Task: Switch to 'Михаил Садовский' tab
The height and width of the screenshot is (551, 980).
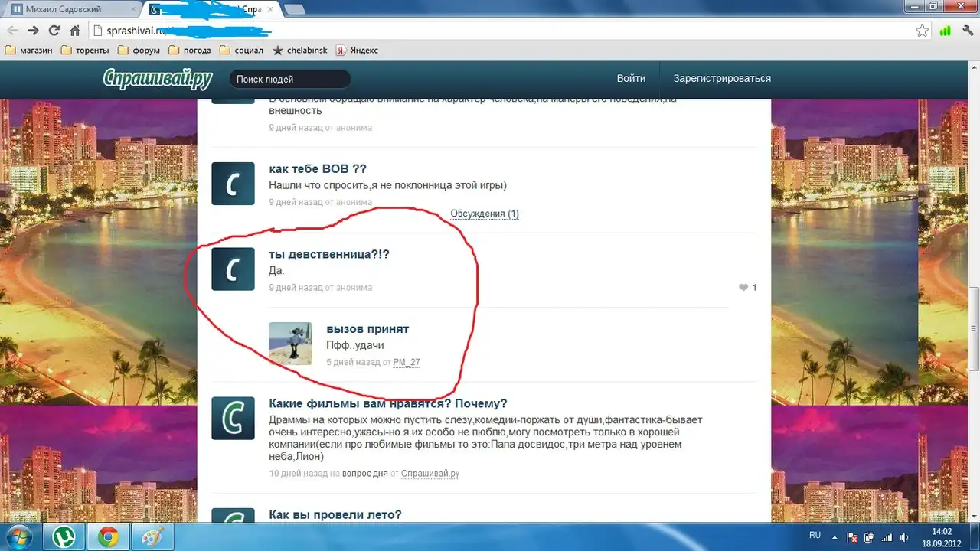Action: pos(69,9)
